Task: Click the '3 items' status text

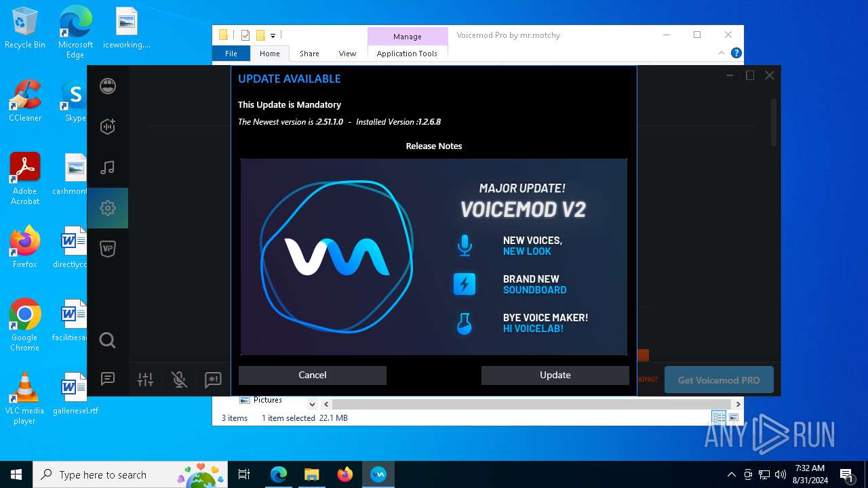Action: 235,418
